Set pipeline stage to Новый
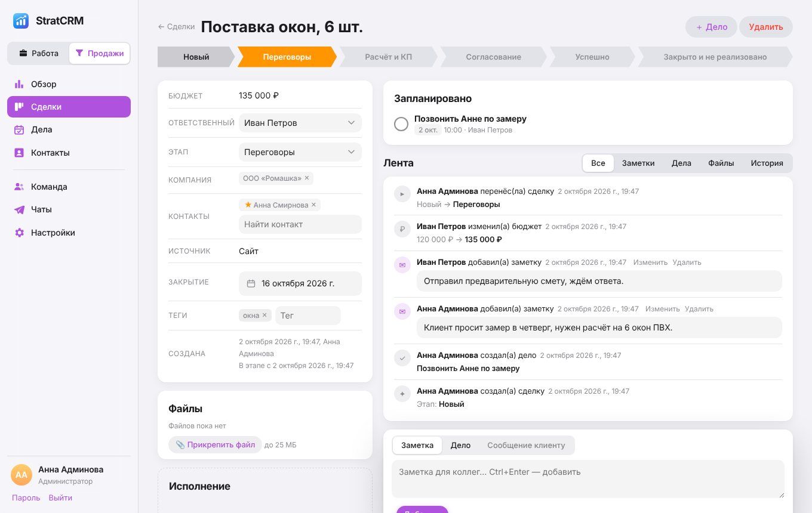Image resolution: width=812 pixels, height=513 pixels. point(196,57)
